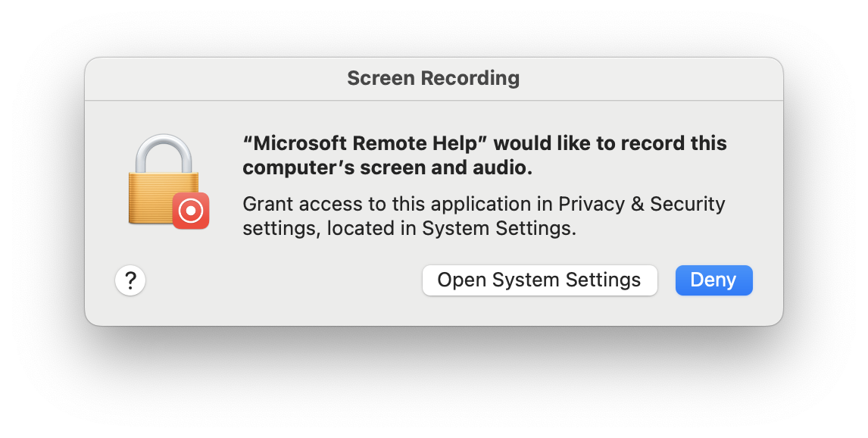Click empty dialog area between help and buttons
Image resolution: width=868 pixels, height=438 pixels.
coord(283,280)
